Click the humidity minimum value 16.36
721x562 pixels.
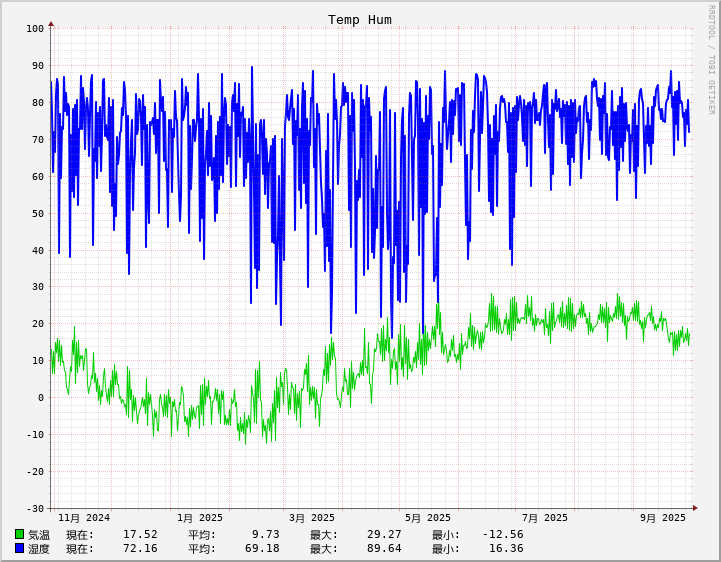coord(506,549)
